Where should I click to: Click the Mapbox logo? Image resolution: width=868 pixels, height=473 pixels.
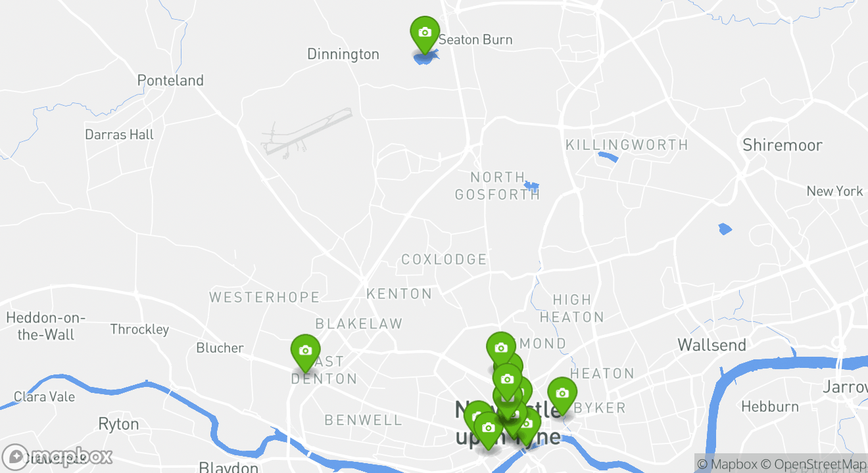(x=58, y=456)
